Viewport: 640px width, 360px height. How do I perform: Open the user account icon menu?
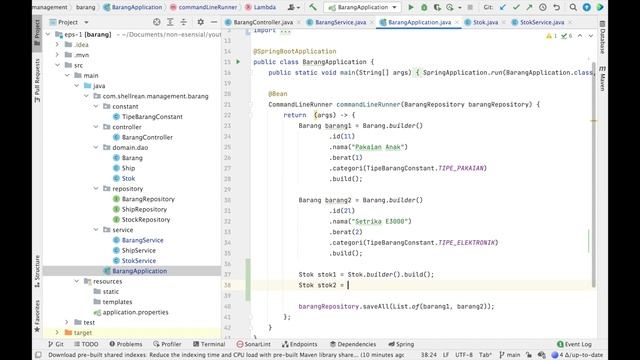(x=293, y=7)
